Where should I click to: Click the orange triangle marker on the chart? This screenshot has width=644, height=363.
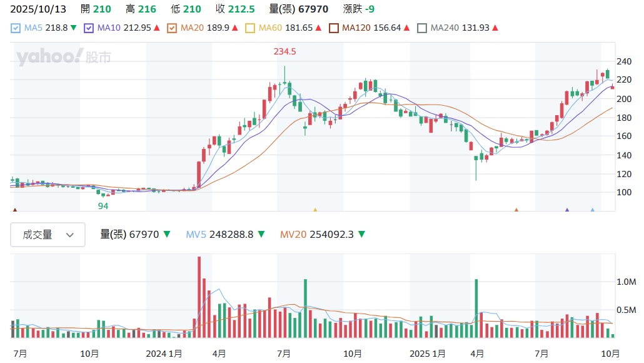tap(516, 211)
